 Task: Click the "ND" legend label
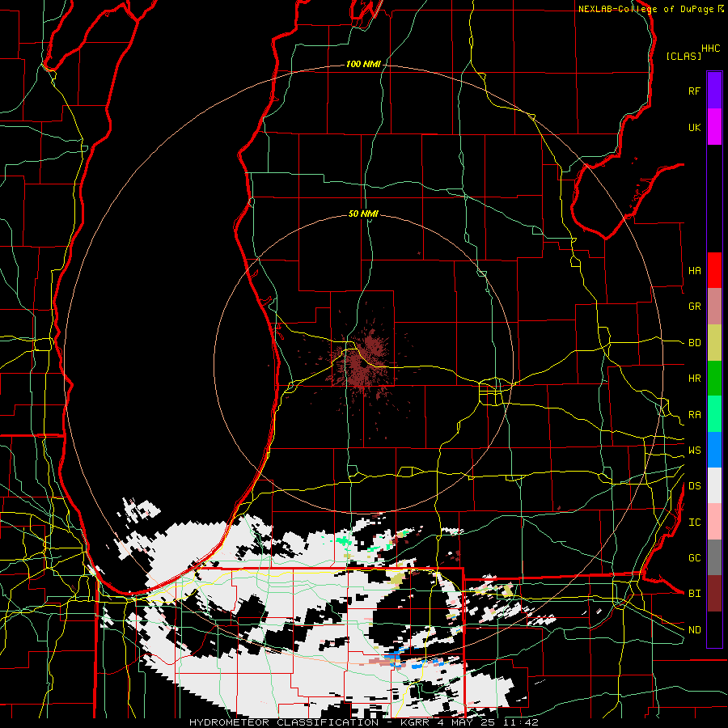[x=694, y=629]
